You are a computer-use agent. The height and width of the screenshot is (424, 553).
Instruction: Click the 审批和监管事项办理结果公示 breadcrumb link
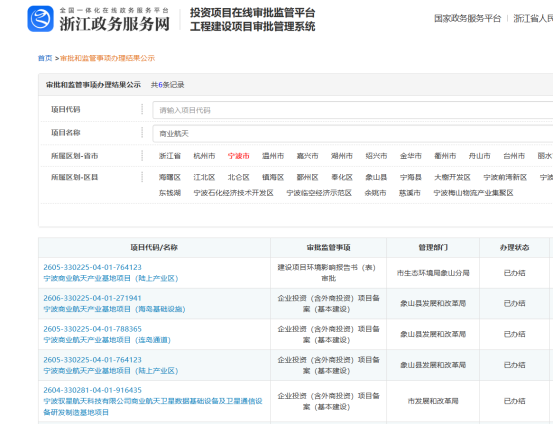point(108,58)
